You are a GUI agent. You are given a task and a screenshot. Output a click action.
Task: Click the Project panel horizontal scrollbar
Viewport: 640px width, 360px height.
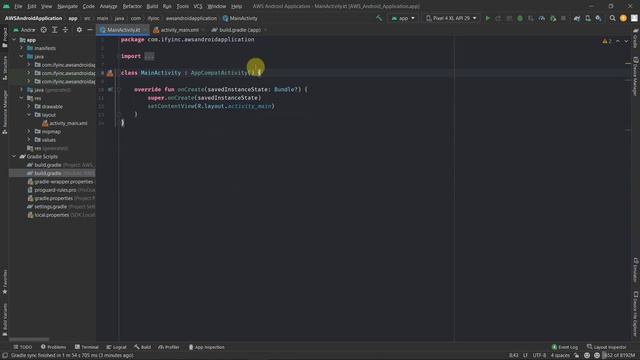(x=29, y=339)
